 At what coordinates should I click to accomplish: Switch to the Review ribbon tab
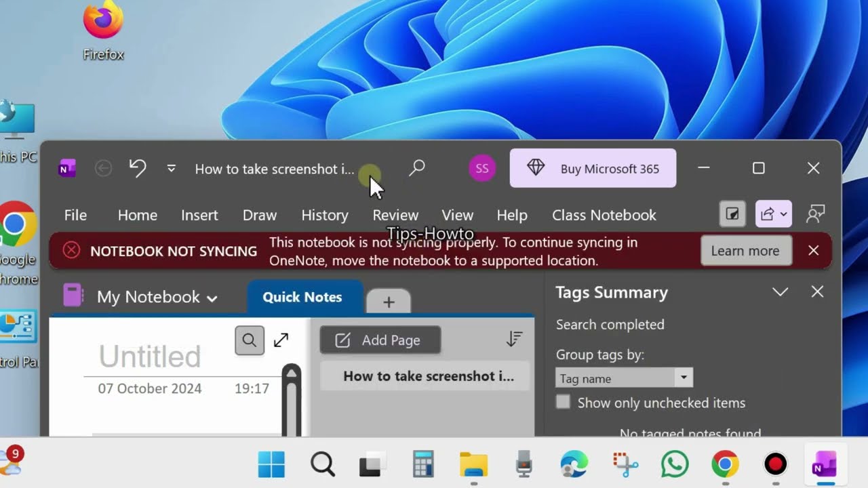(395, 215)
